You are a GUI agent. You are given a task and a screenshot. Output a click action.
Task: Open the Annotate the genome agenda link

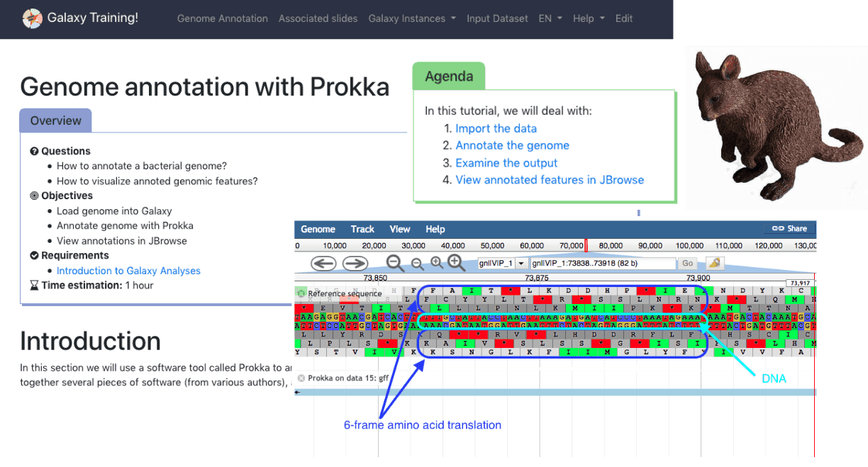[512, 145]
